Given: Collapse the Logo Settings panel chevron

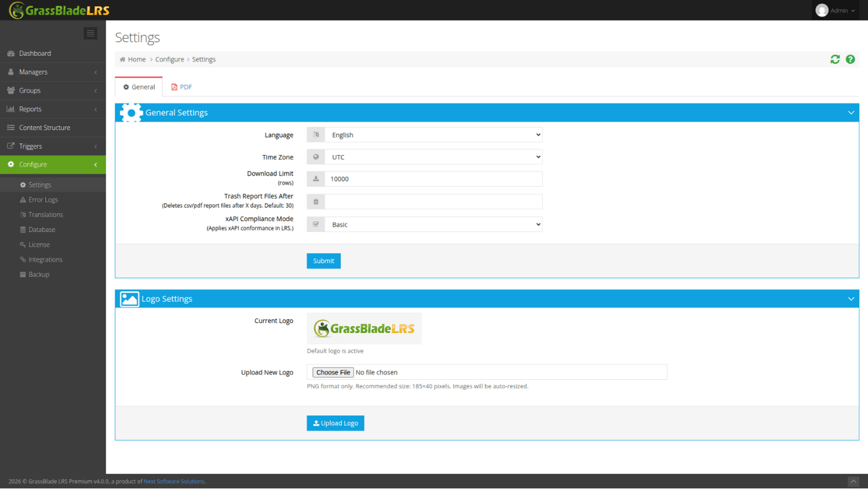Looking at the screenshot, I should (851, 299).
